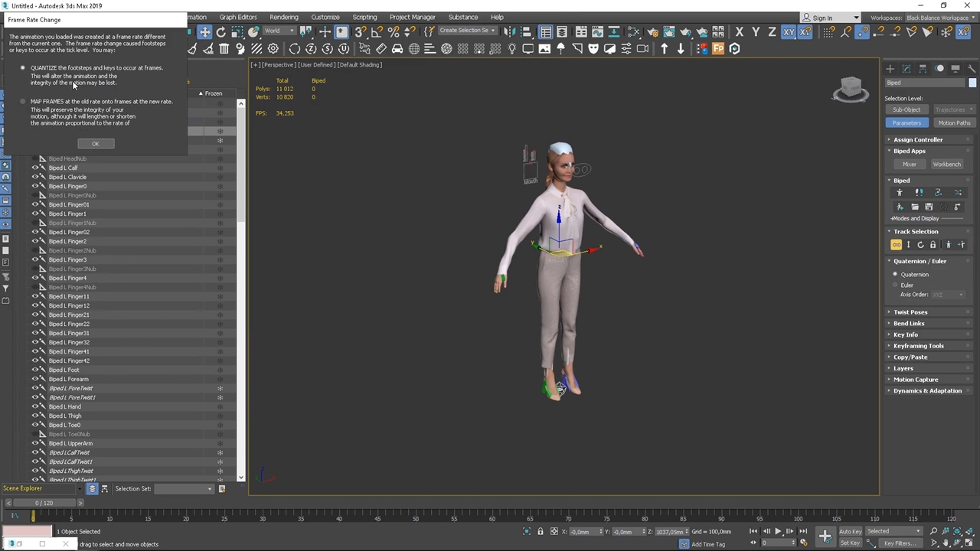
Task: Select the Move tool in main toolbar
Action: (x=204, y=32)
